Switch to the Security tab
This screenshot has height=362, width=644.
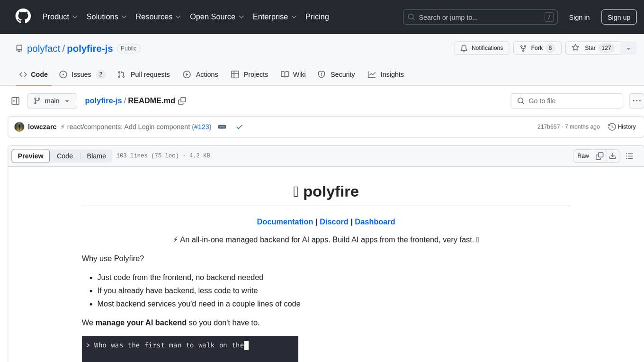point(336,74)
